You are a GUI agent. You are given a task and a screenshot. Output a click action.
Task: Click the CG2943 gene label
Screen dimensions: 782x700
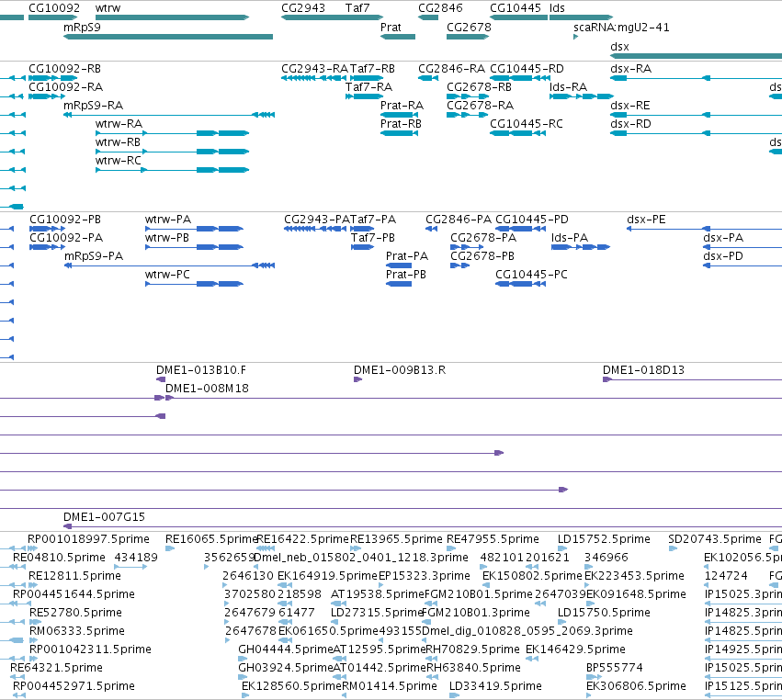pyautogui.click(x=303, y=8)
